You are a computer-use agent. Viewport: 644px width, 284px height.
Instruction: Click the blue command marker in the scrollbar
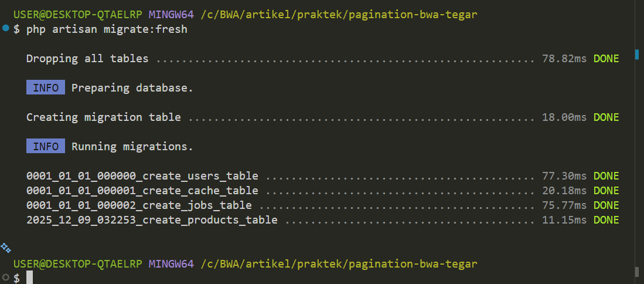637,55
